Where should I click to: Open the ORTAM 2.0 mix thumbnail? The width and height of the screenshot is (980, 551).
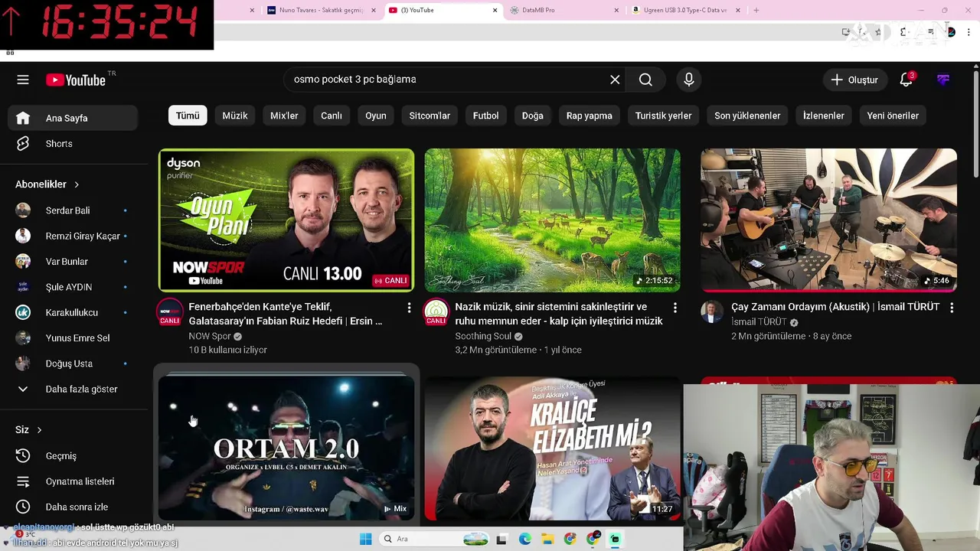click(286, 448)
